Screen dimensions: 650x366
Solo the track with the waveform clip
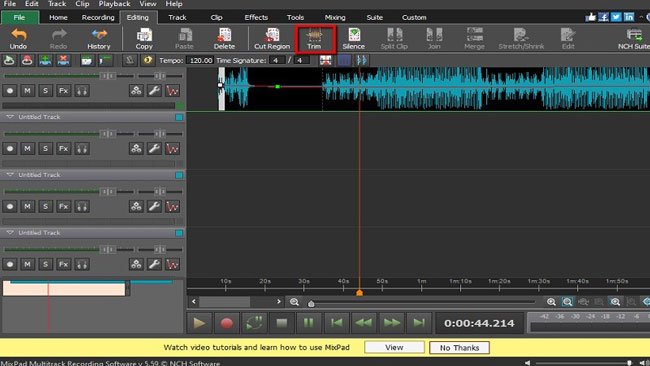[46, 90]
